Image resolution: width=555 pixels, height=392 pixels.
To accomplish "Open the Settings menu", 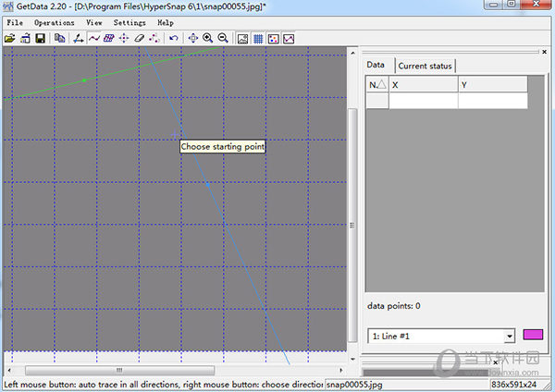I will (x=129, y=22).
